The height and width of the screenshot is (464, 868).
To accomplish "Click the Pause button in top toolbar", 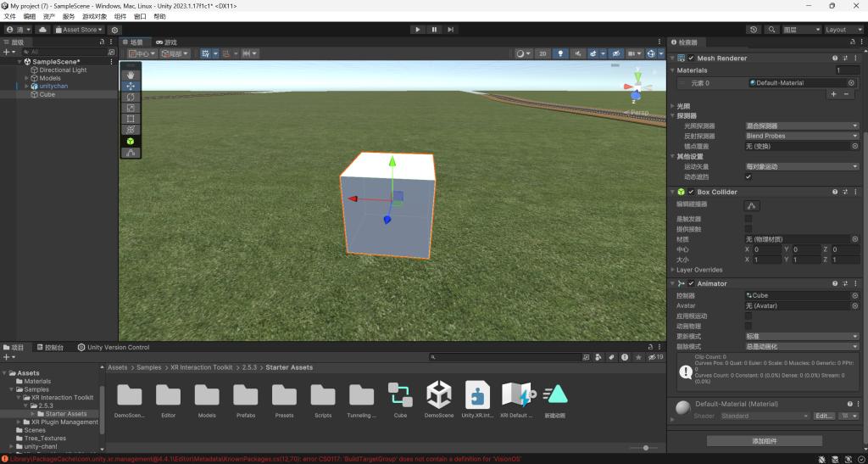I will coord(434,30).
